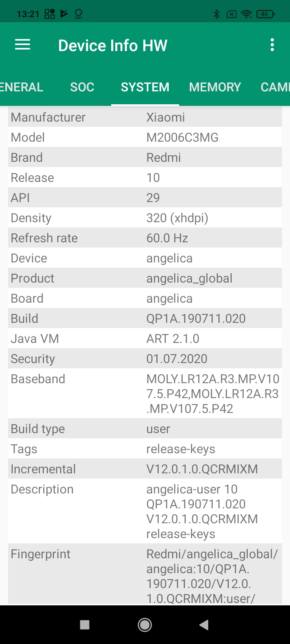
Task: Tap the Android back navigation button
Action: (204, 625)
